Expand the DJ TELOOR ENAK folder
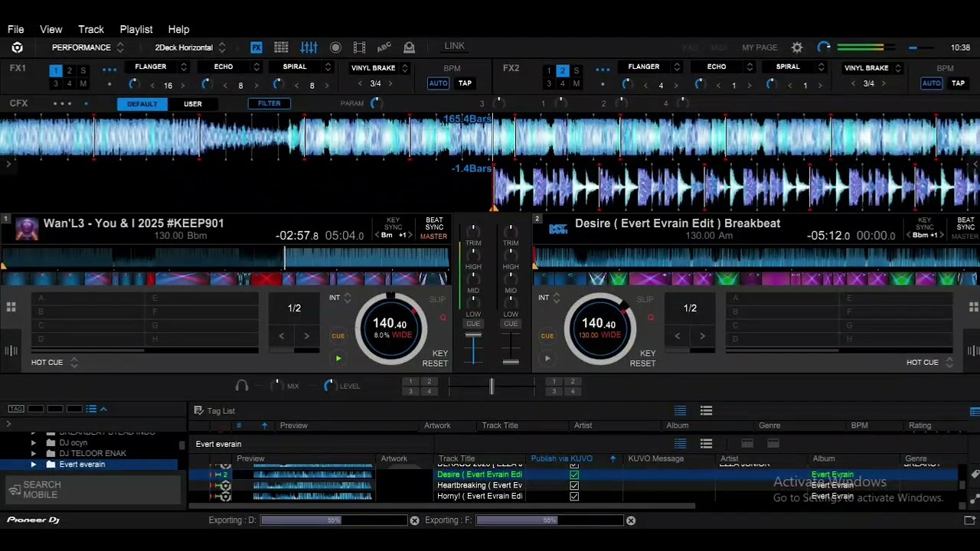 33,453
